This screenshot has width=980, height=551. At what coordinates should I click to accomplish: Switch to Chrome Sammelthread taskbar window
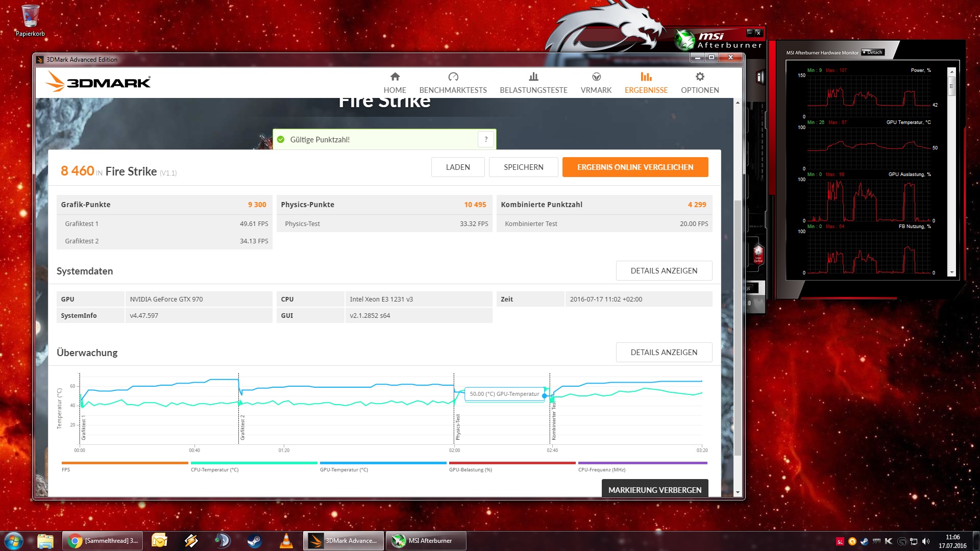[103, 541]
